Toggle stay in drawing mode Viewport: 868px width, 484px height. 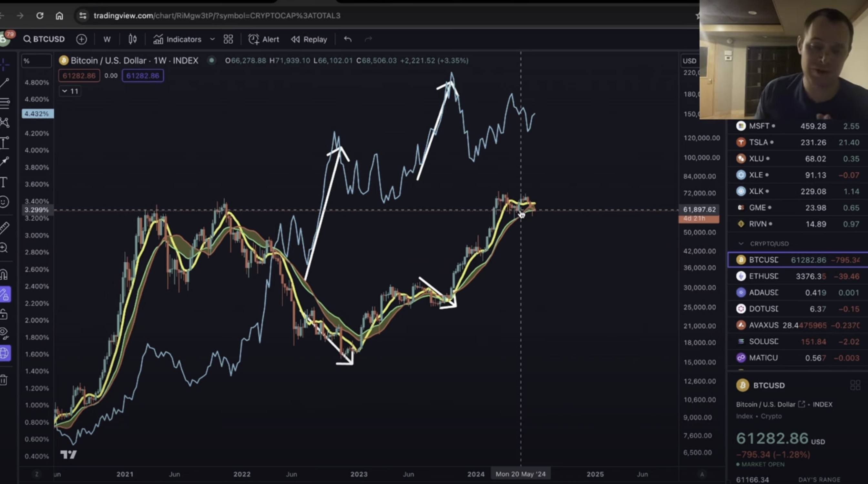[x=5, y=295]
